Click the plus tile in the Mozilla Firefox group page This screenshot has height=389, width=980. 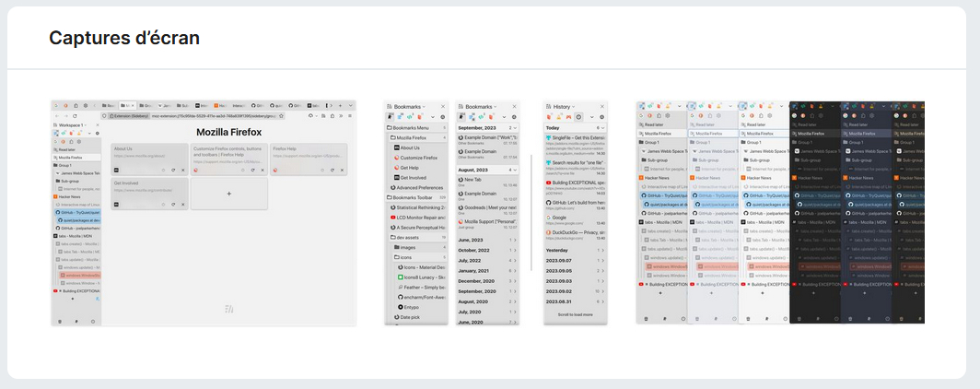point(228,194)
